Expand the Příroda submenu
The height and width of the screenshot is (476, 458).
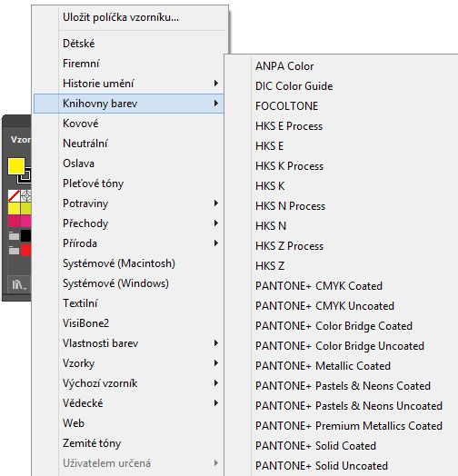[x=129, y=243]
